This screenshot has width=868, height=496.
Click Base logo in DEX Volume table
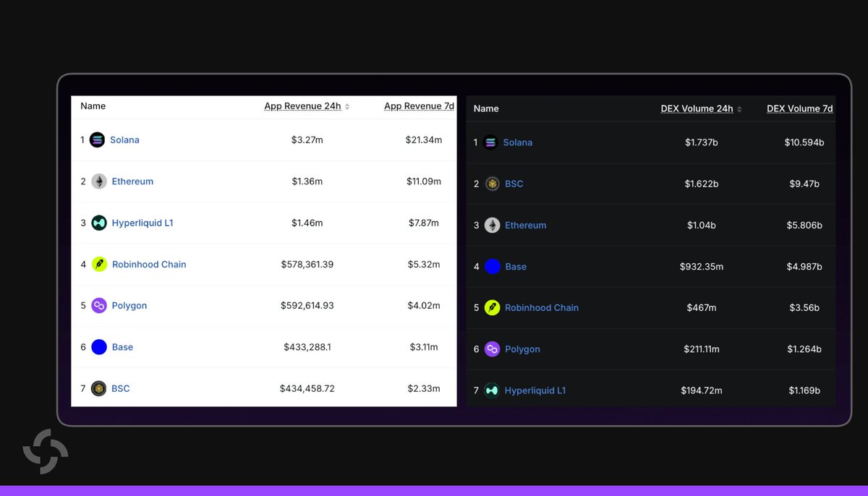point(493,266)
